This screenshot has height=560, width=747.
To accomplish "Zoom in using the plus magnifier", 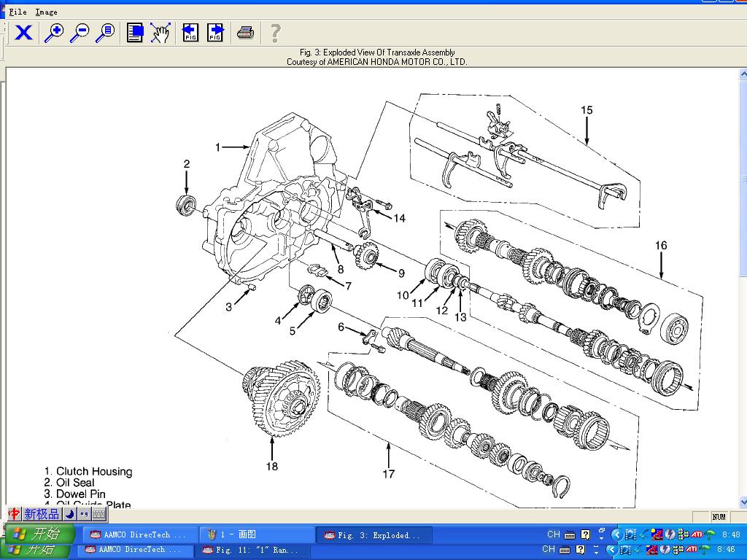I will coord(54,33).
